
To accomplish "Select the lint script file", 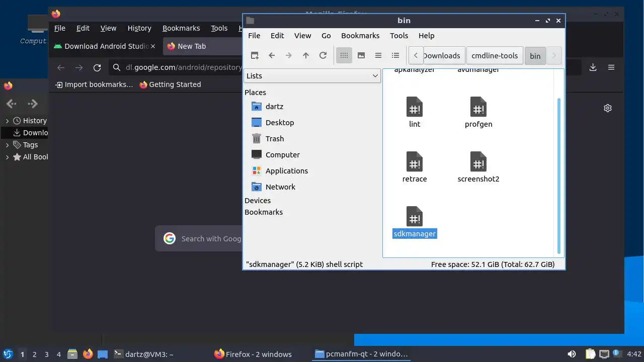I will [x=415, y=113].
